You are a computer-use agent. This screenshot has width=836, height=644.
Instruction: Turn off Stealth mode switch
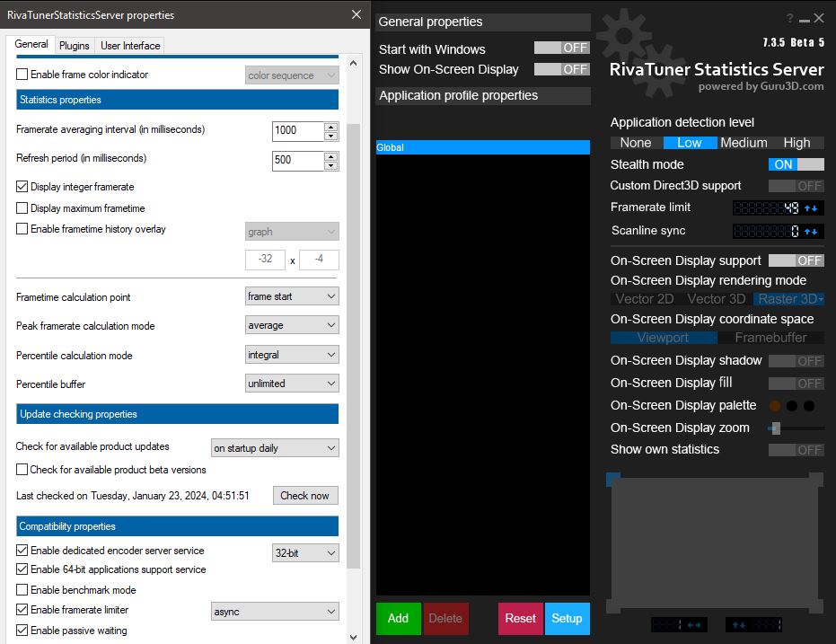796,164
